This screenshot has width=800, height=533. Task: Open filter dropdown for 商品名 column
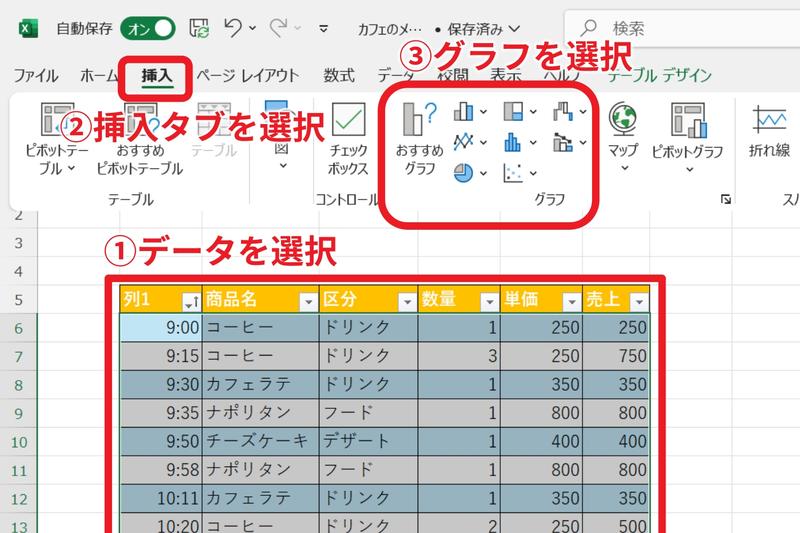(308, 302)
